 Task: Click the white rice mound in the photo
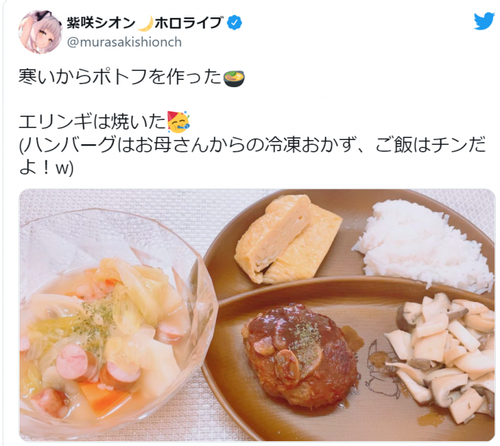tap(425, 246)
